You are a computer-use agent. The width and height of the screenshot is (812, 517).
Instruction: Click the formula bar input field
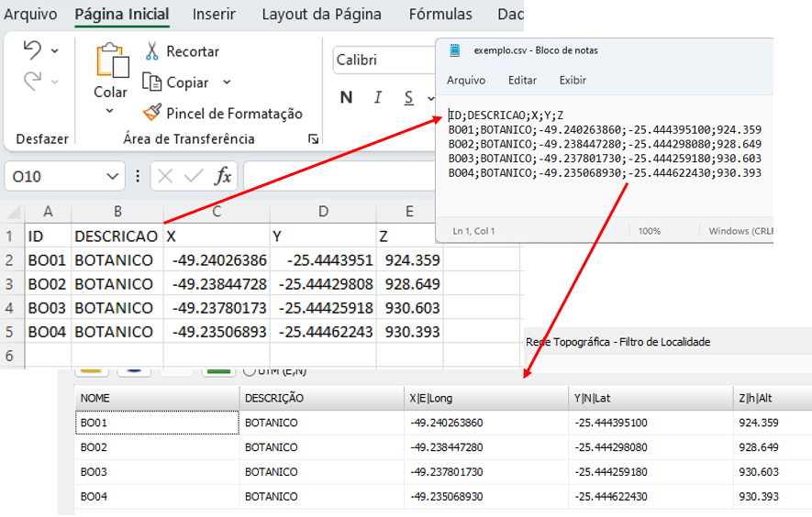coord(339,177)
